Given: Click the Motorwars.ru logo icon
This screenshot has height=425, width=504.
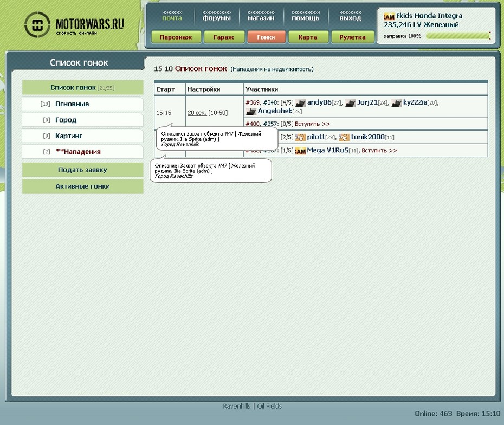Looking at the screenshot, I should click(37, 25).
